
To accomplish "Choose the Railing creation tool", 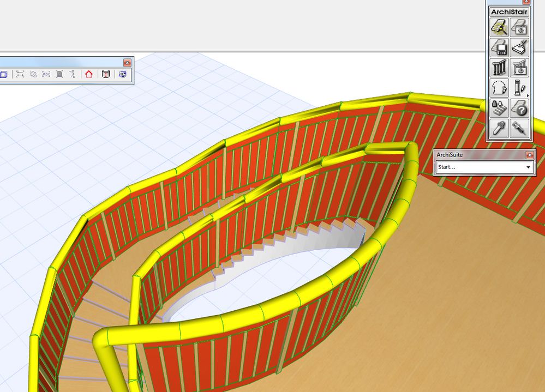I will (x=499, y=67).
